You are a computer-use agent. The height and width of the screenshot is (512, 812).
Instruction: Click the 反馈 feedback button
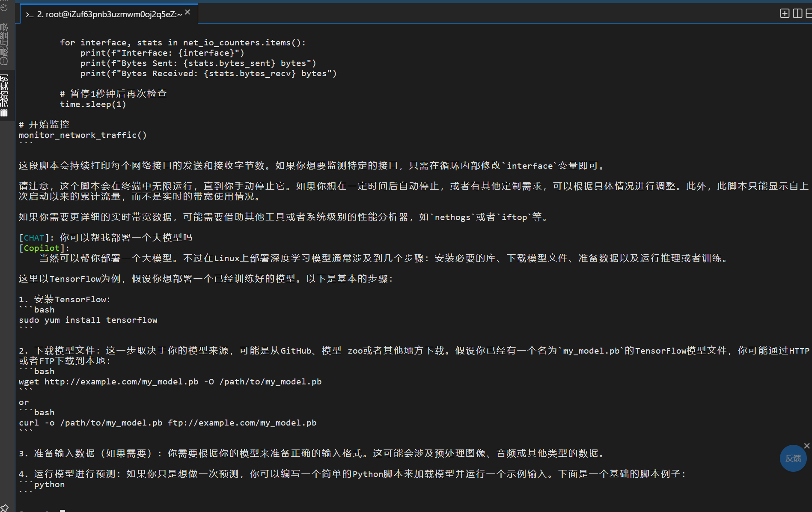(x=793, y=458)
